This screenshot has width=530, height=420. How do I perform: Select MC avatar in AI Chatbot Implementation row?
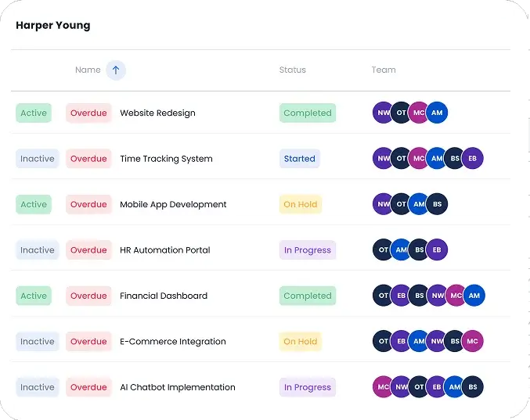(x=382, y=387)
